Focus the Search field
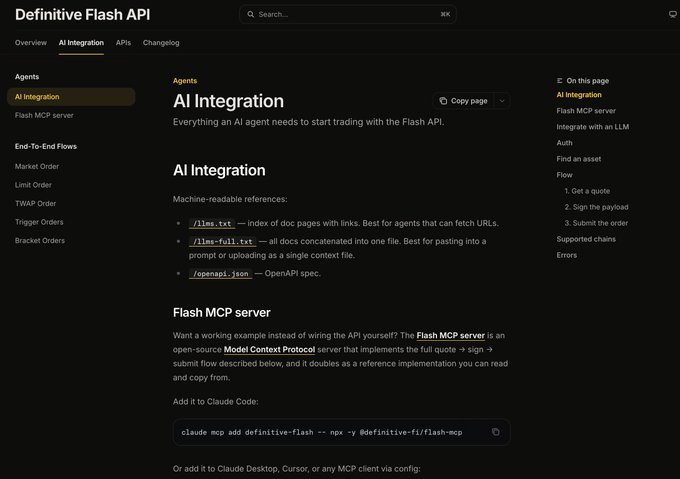The width and height of the screenshot is (680, 479). coord(348,14)
